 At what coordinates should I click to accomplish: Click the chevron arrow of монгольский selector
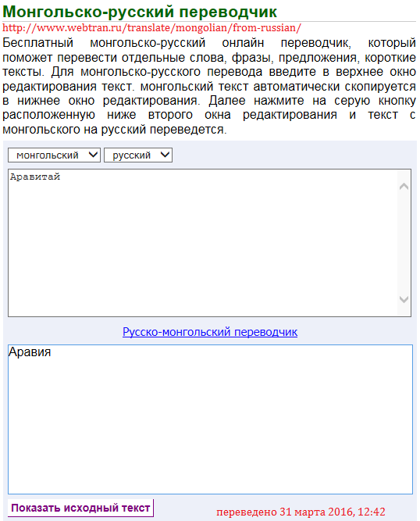94,155
